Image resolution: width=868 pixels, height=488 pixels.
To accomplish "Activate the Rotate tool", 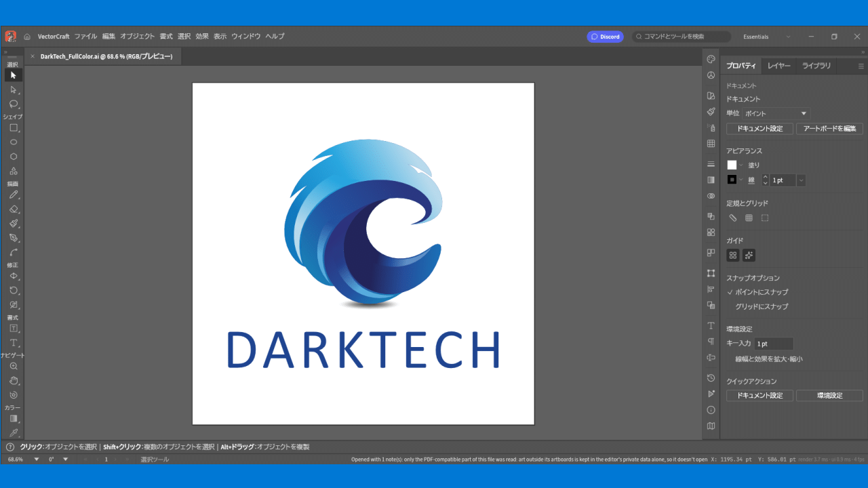I will tap(14, 290).
